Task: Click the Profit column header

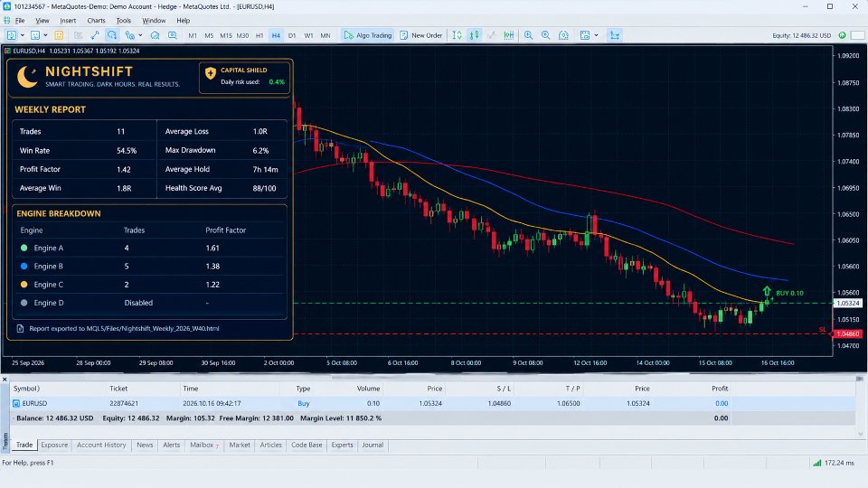Action: pos(720,389)
